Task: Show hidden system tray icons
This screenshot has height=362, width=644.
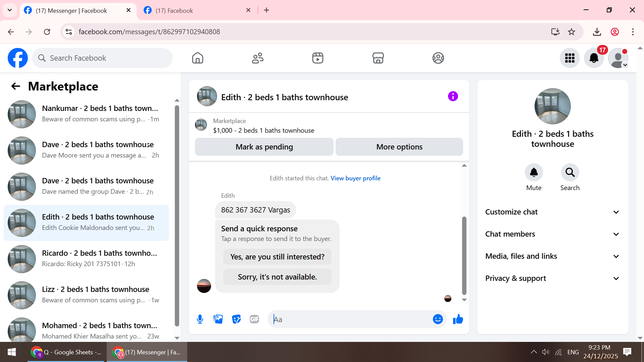Action: 534,352
